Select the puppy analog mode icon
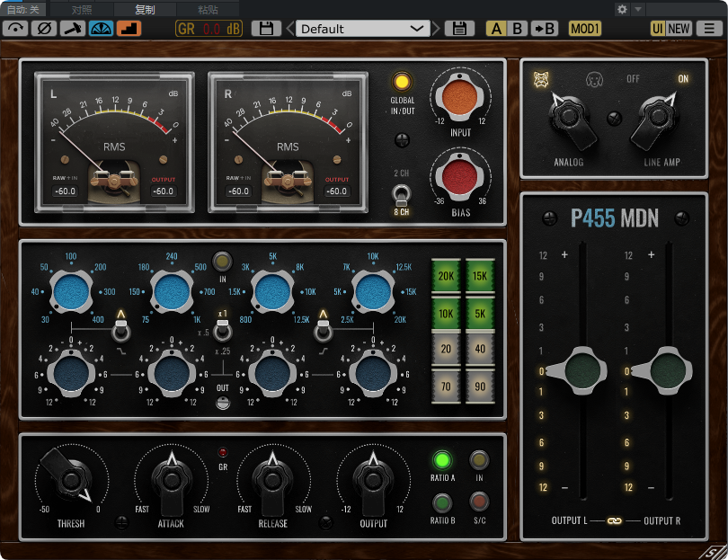728x560 pixels. 594,79
